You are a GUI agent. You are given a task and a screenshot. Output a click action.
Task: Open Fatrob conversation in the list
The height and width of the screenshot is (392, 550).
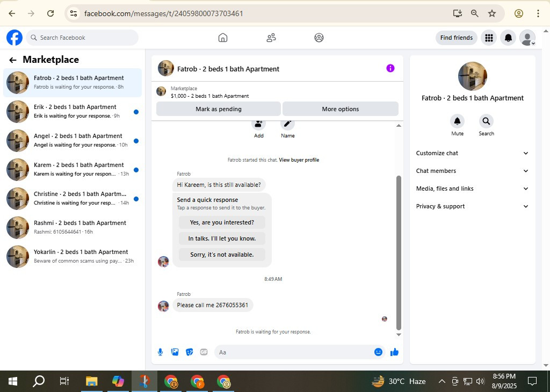pos(73,82)
